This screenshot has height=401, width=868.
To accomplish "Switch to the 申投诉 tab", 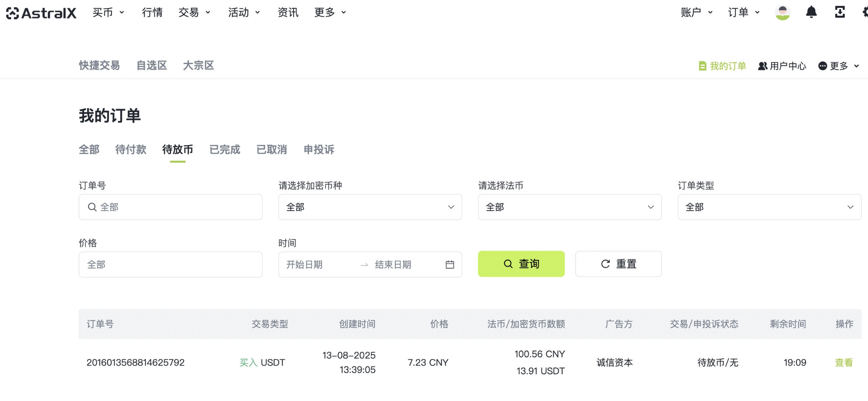I will pos(319,150).
